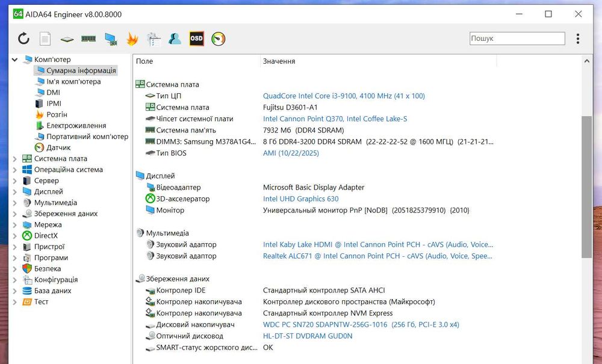Click the vertical scrollbar thumb
The image size is (602, 364).
coord(586,187)
